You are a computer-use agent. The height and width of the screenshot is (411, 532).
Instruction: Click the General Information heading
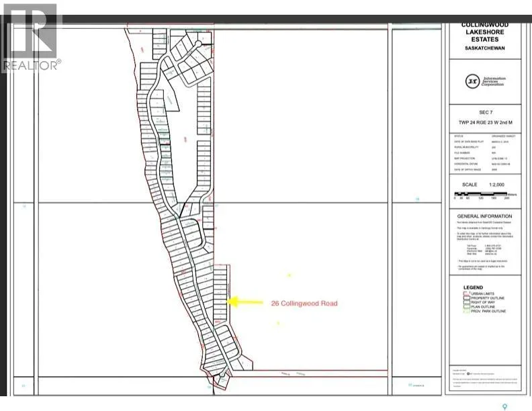pos(484,216)
